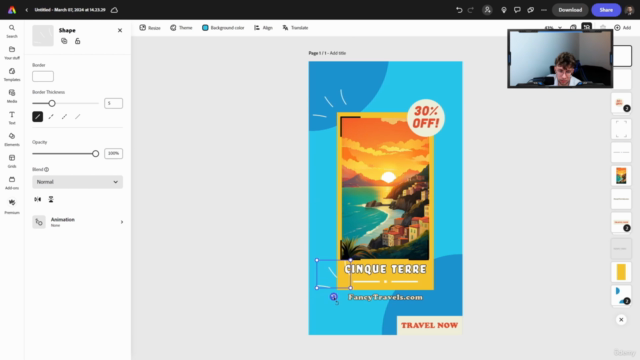The width and height of the screenshot is (640, 360).
Task: Go back using the left chevron
Action: 27,10
